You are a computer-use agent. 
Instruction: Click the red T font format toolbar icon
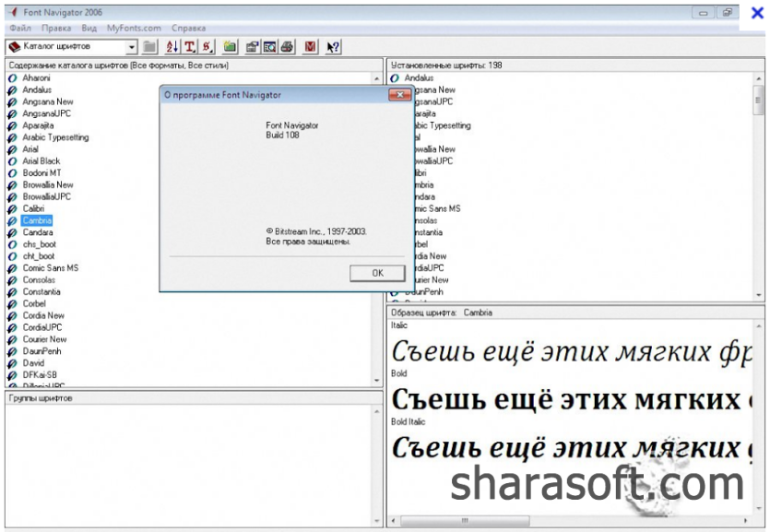click(190, 47)
